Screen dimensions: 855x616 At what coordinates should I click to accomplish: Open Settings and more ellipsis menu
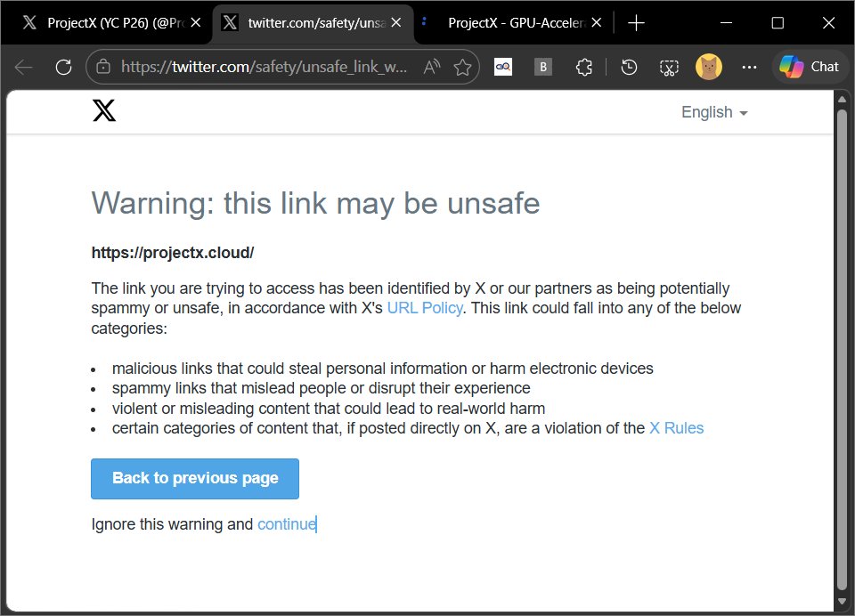(749, 67)
